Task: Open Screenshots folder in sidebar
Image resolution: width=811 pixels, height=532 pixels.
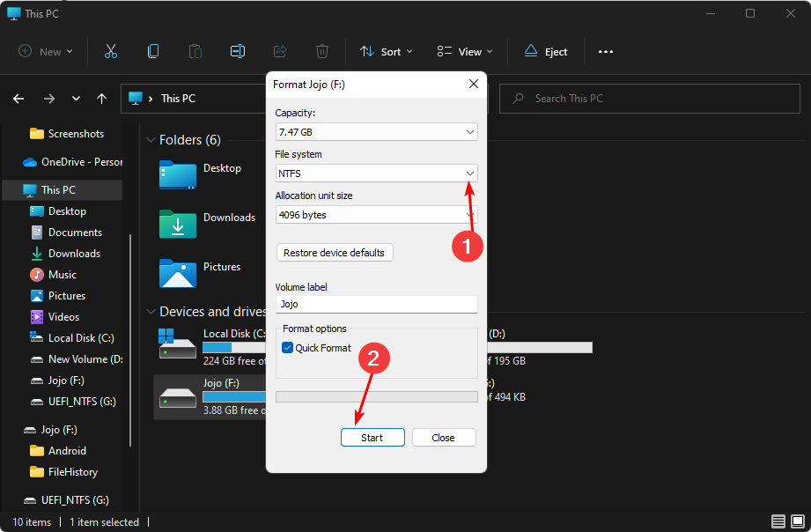Action: [67, 134]
